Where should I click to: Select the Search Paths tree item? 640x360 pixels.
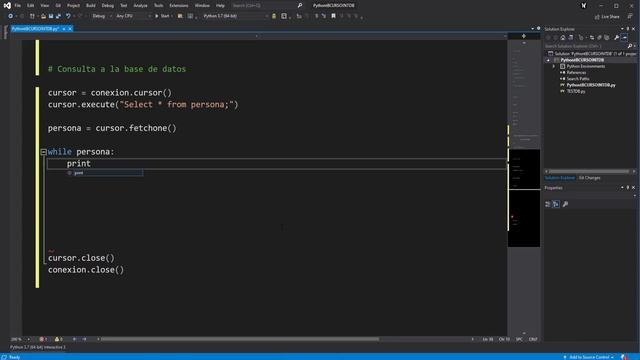click(578, 79)
